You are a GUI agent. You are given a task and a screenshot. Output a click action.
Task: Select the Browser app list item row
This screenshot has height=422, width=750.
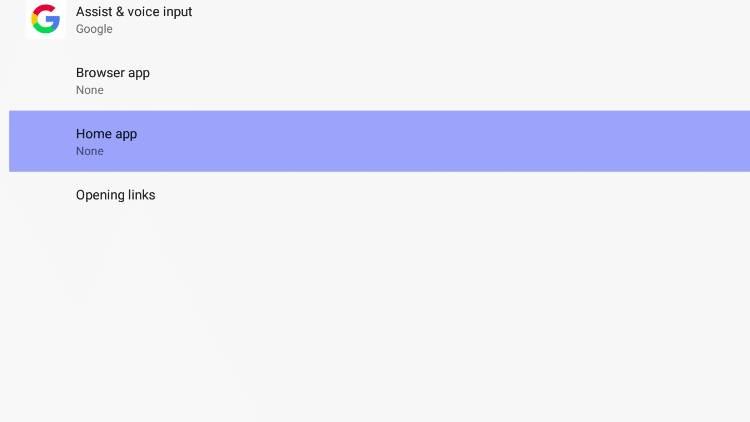(x=379, y=80)
